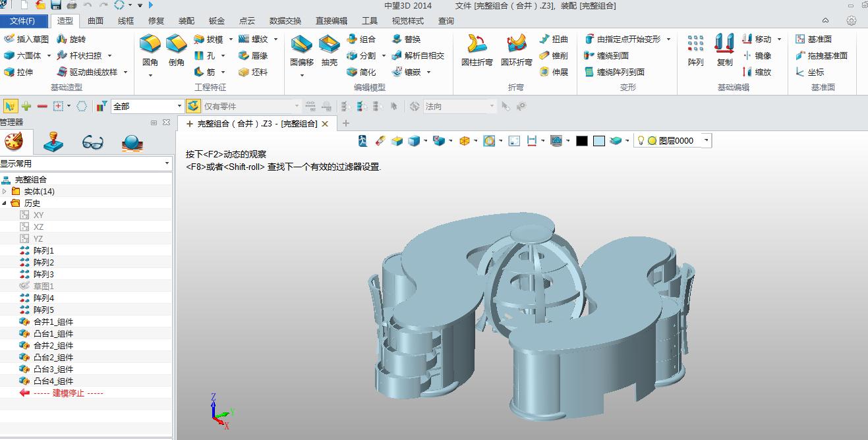This screenshot has width=868, height=440.
Task: Click the 坯料 stock tool
Action: coord(253,72)
